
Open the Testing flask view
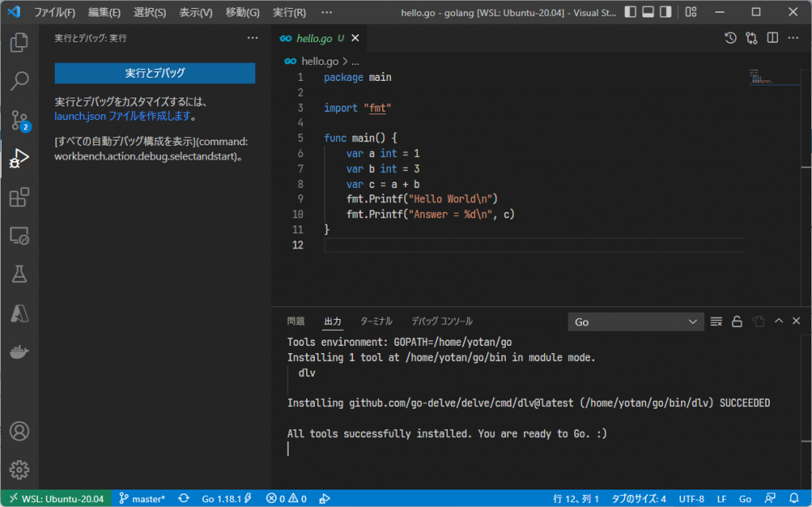pyautogui.click(x=19, y=275)
